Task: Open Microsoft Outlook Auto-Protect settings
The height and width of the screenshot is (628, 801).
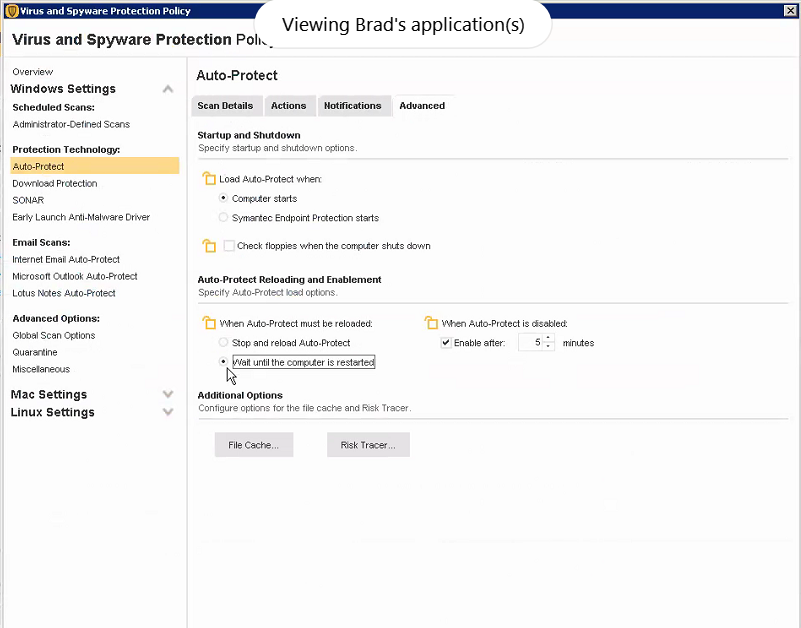Action: (75, 276)
